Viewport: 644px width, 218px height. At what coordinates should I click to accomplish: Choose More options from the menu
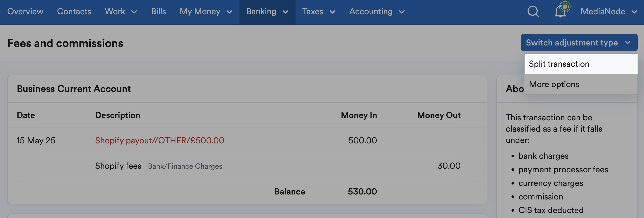554,84
